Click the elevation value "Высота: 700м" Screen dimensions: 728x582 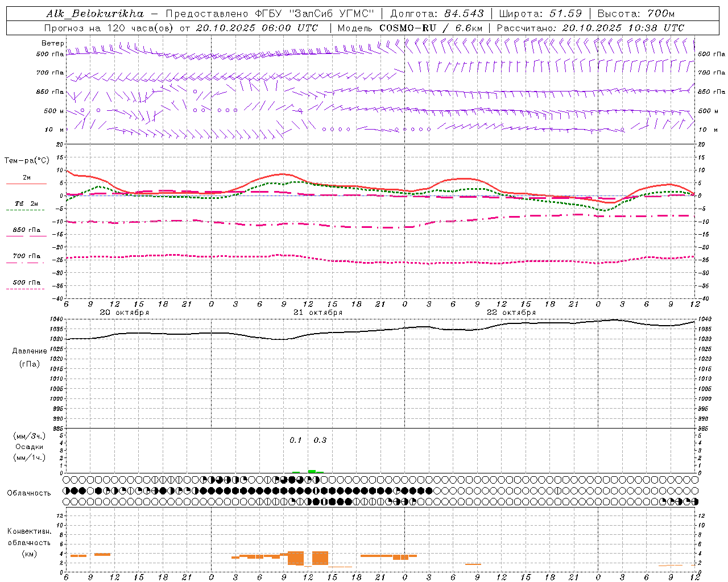tap(636, 14)
